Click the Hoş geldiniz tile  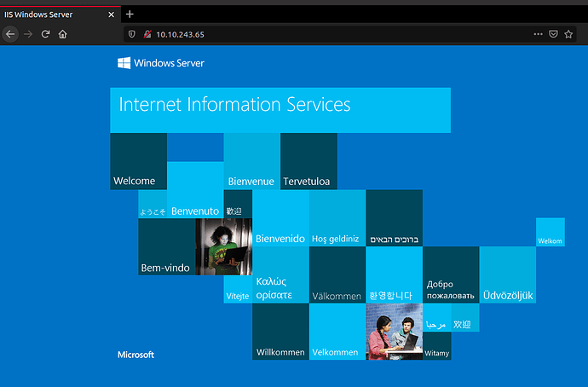(337, 218)
